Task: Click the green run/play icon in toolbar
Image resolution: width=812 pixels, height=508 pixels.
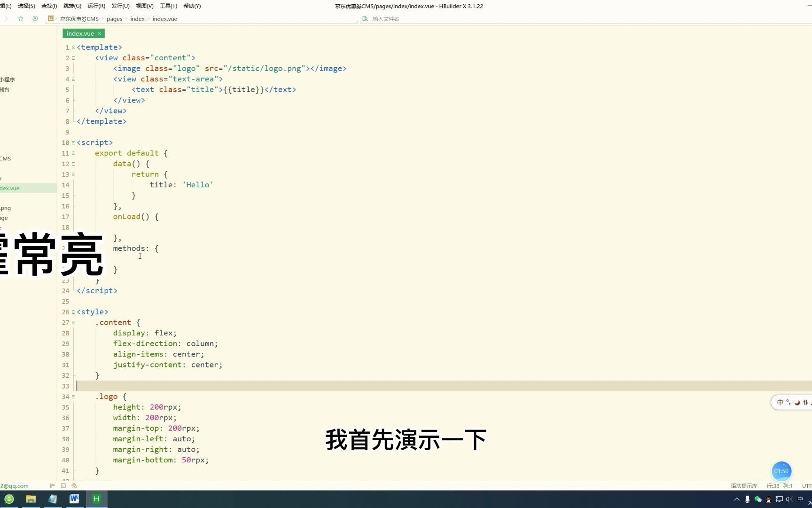Action: click(35, 18)
